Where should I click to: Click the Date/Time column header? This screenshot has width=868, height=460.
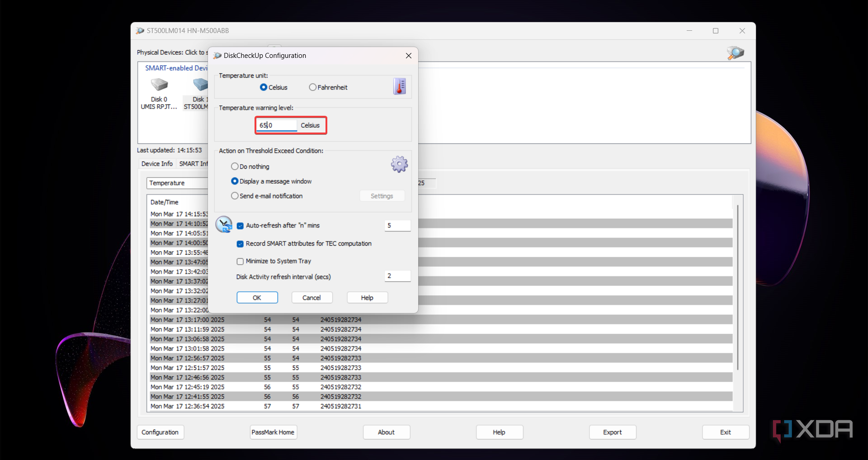coord(165,202)
